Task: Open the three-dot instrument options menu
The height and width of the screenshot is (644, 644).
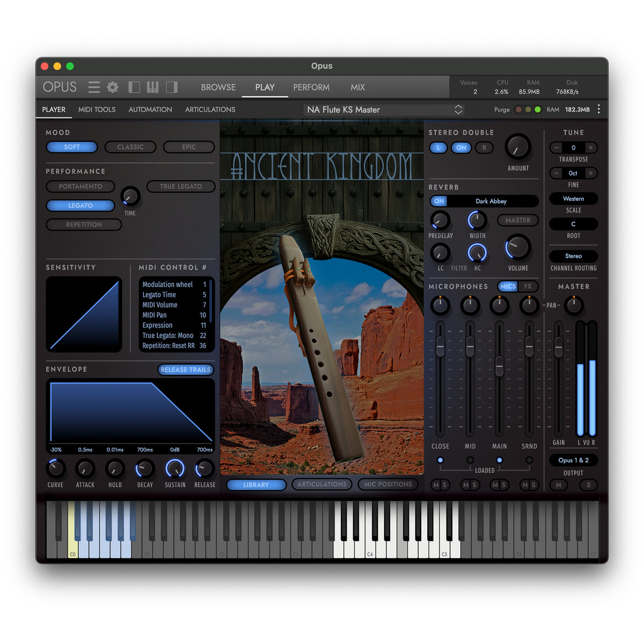Action: click(599, 109)
